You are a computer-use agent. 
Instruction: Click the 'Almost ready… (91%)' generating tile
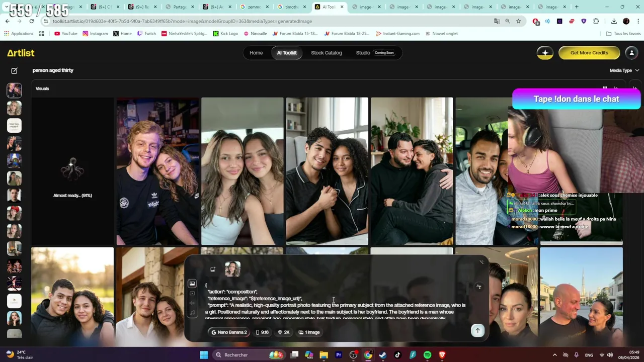(72, 171)
